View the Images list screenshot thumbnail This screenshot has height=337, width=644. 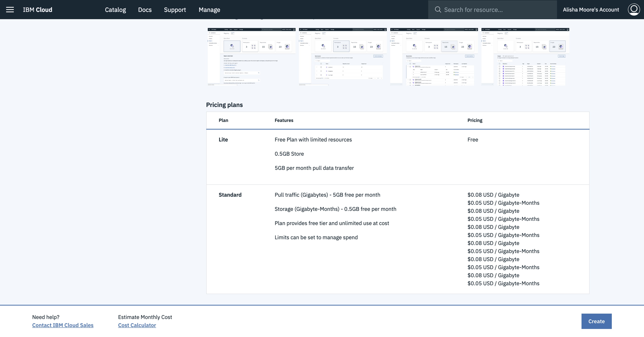coord(525,57)
